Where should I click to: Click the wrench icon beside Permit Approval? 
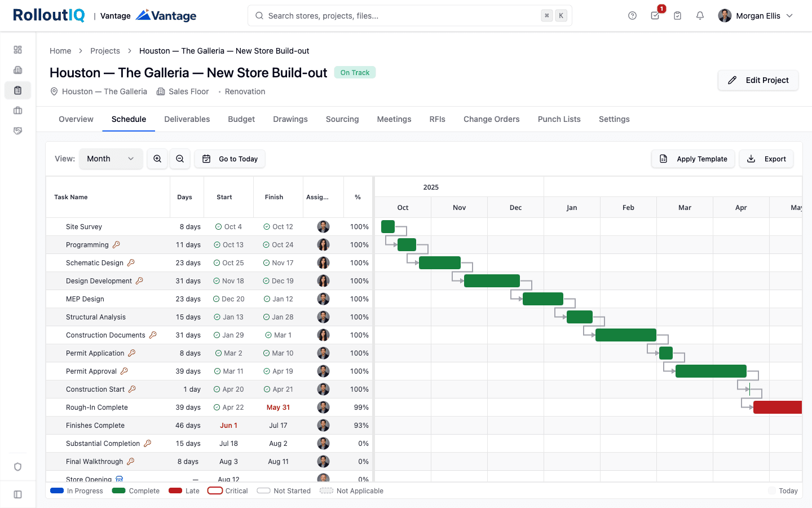[124, 371]
